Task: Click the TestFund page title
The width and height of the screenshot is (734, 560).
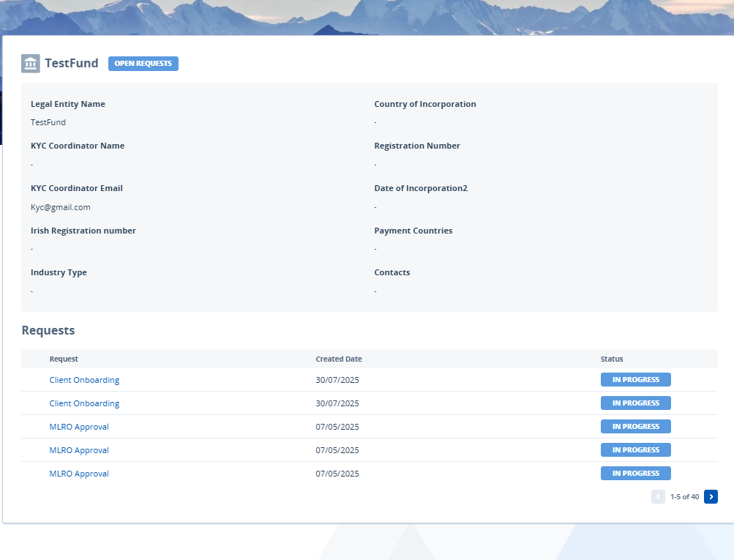Action: [x=72, y=64]
